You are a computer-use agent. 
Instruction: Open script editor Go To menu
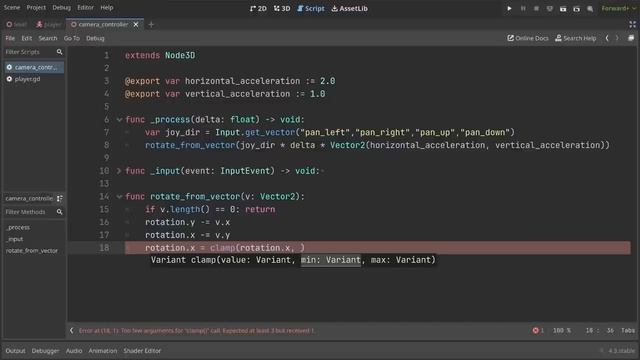[71, 38]
